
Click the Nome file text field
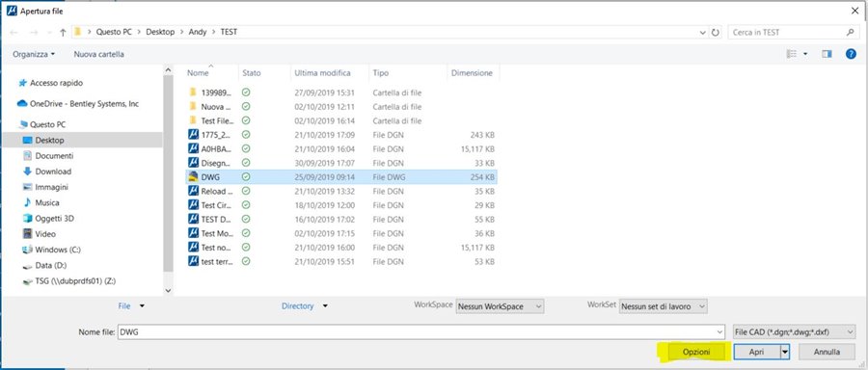(x=417, y=331)
